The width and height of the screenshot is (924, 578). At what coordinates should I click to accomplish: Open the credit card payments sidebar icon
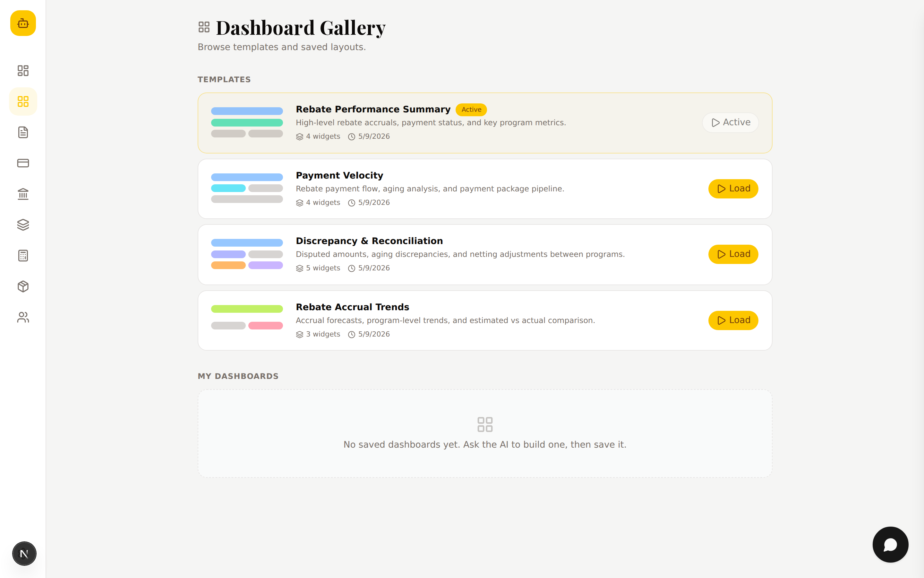pyautogui.click(x=23, y=163)
